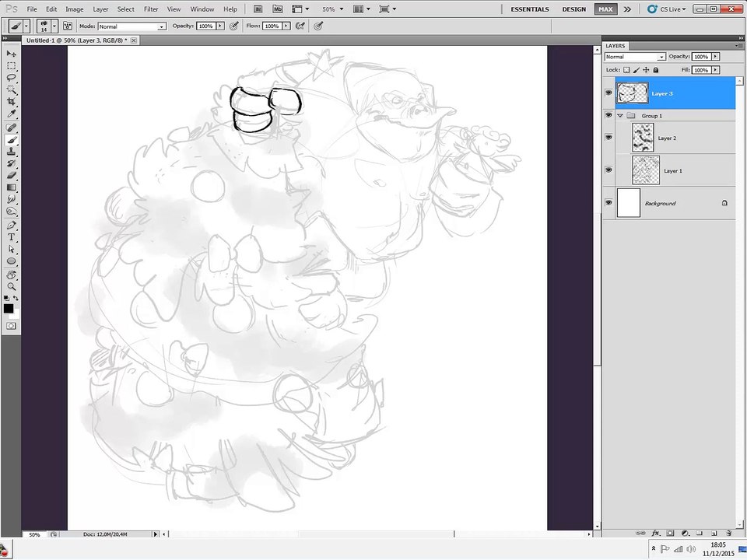Open Opacity slider arrow in options bar
Viewport: 747px width, 560px height.
point(220,26)
